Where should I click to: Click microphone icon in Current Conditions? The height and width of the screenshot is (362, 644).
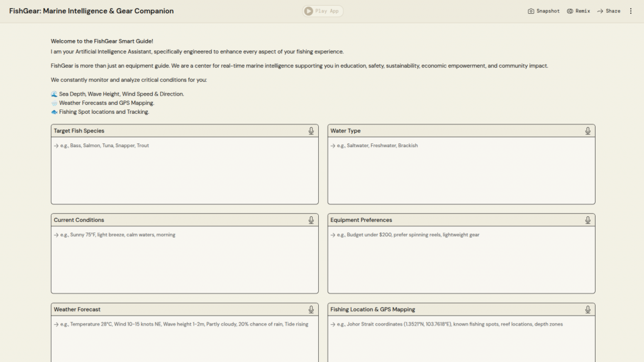(x=311, y=220)
